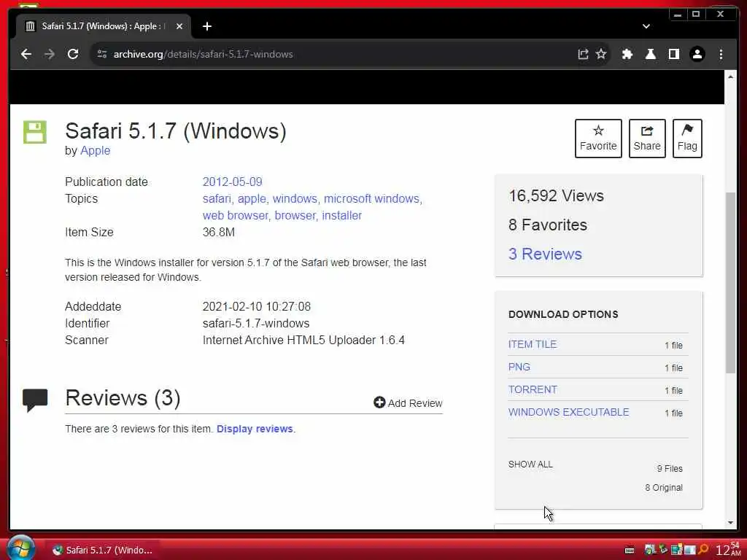Download the WINDOWS EXECUTABLE file

568,412
